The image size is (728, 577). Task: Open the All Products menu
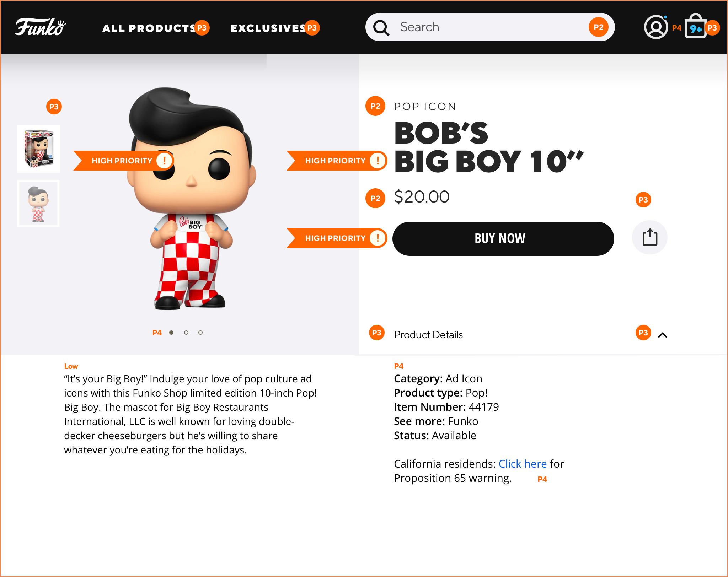pyautogui.click(x=149, y=28)
